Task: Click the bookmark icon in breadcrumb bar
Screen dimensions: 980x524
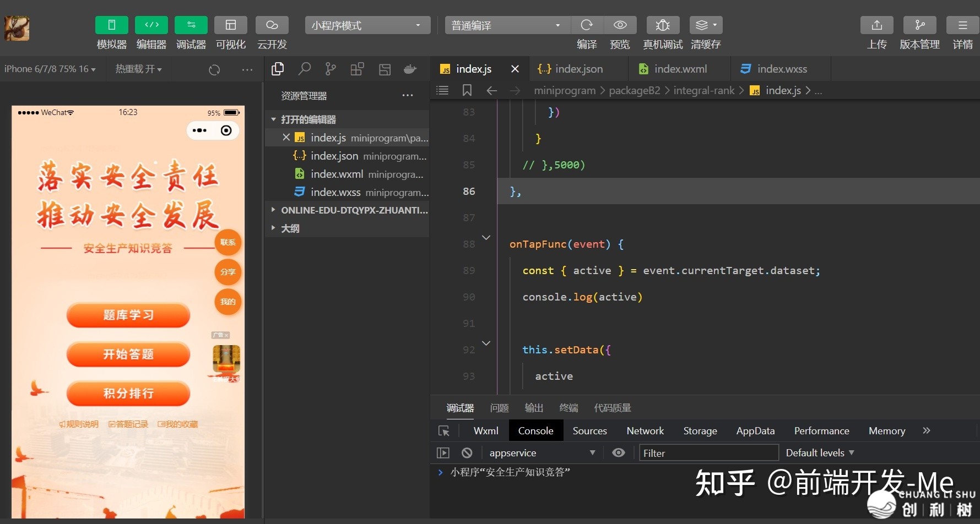Action: 467,90
